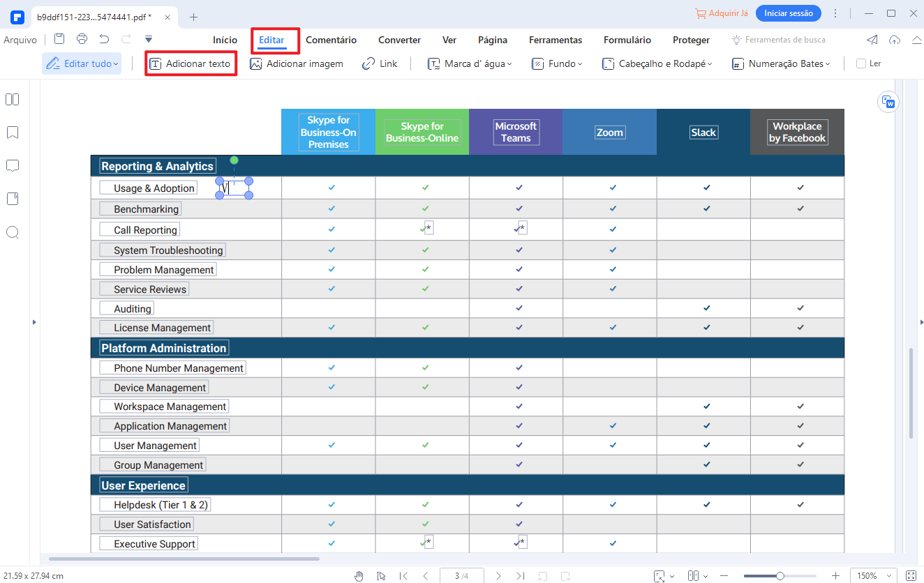Click the zoom slider handle

(780, 576)
